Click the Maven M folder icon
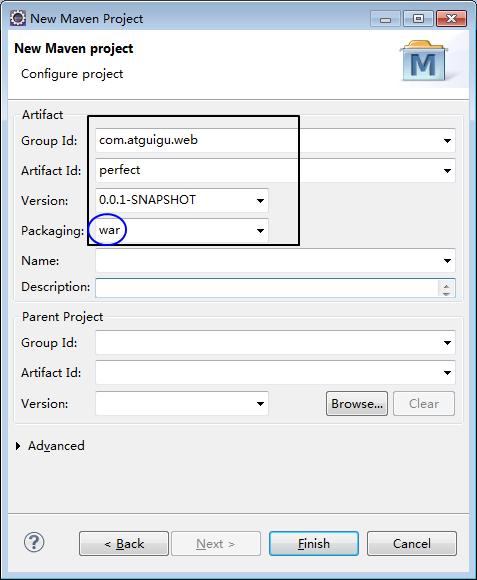This screenshot has height=580, width=477. point(424,61)
